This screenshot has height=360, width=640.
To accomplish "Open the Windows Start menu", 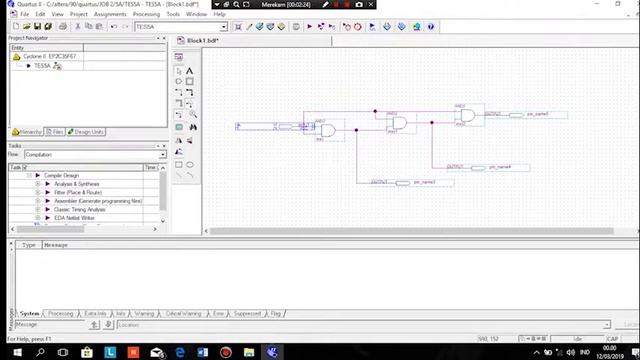I will pos(17,352).
